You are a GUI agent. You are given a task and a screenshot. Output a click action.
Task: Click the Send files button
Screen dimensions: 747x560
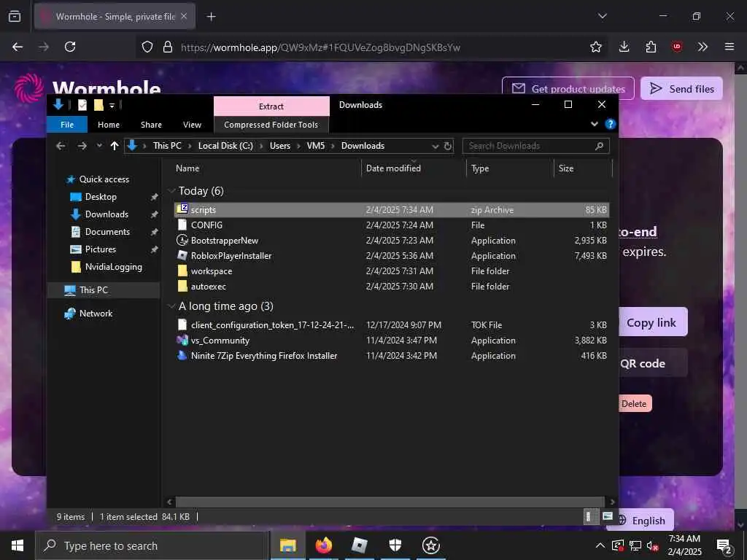click(x=681, y=88)
